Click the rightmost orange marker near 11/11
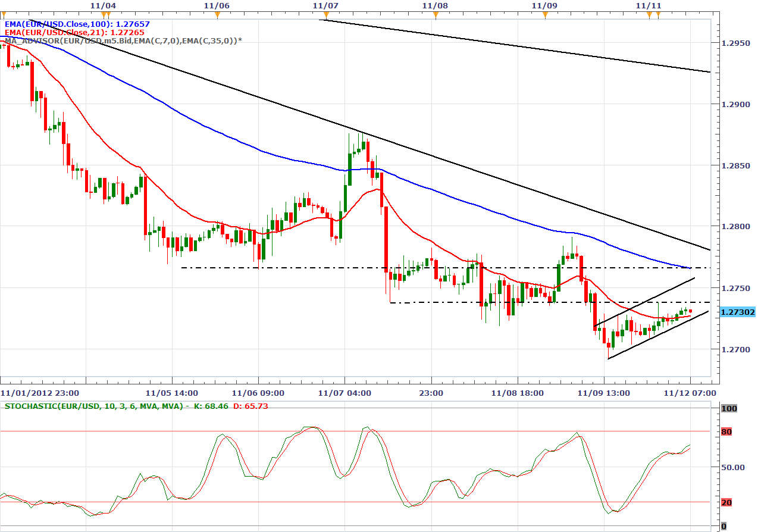 pyautogui.click(x=658, y=14)
